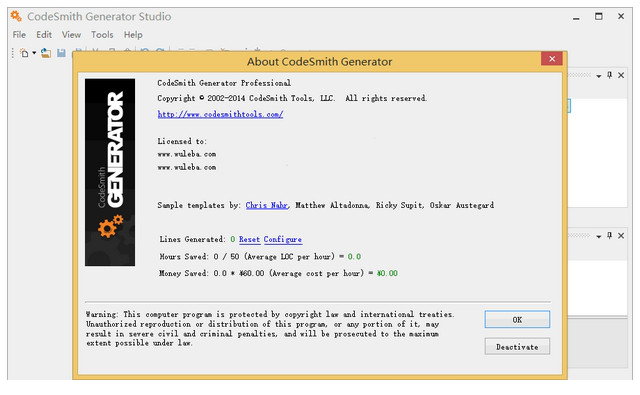640x395 pixels.
Task: Maximize the CodeSmith Generator Studio window
Action: (599, 16)
